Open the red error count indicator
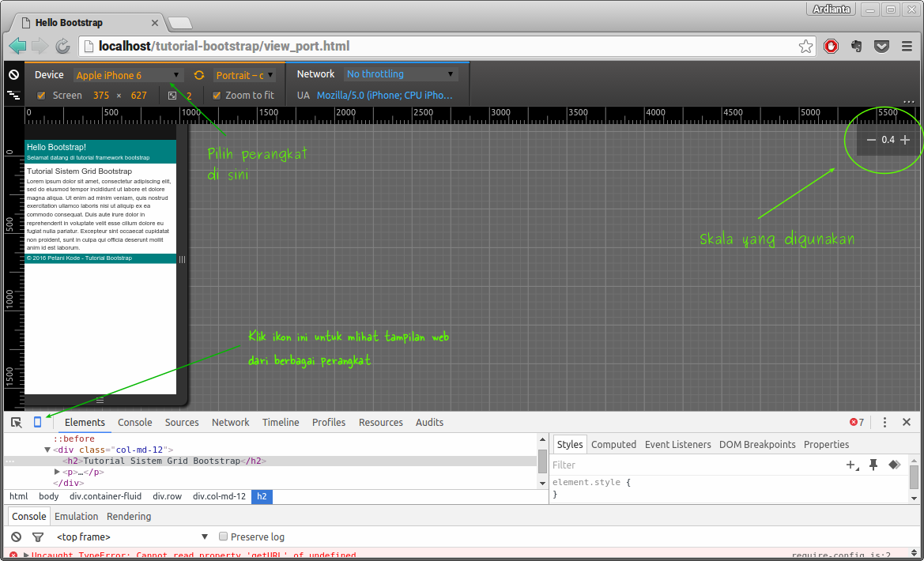924x561 pixels. 857,422
